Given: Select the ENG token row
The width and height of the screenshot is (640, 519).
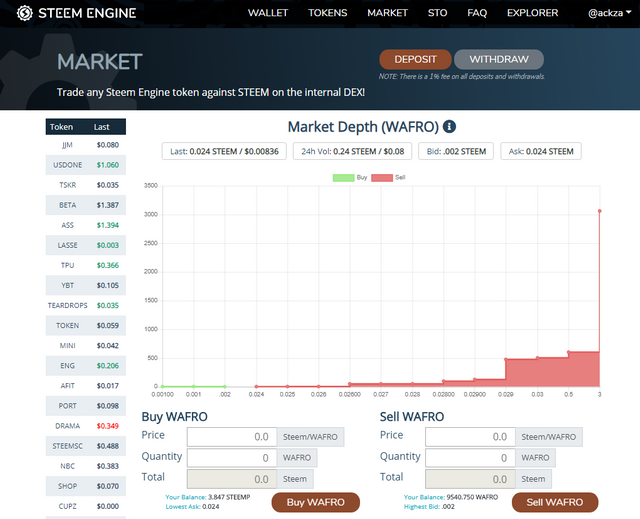Looking at the screenshot, I should [x=86, y=366].
